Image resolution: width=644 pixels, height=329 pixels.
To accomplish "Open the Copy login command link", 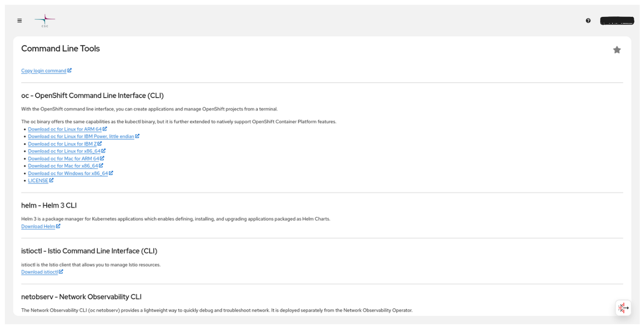I will tap(43, 70).
